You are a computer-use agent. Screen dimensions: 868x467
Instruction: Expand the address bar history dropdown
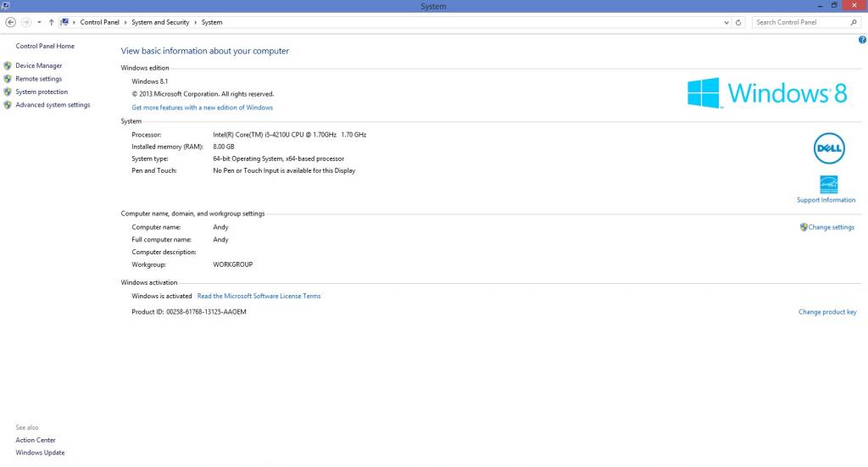[x=726, y=22]
